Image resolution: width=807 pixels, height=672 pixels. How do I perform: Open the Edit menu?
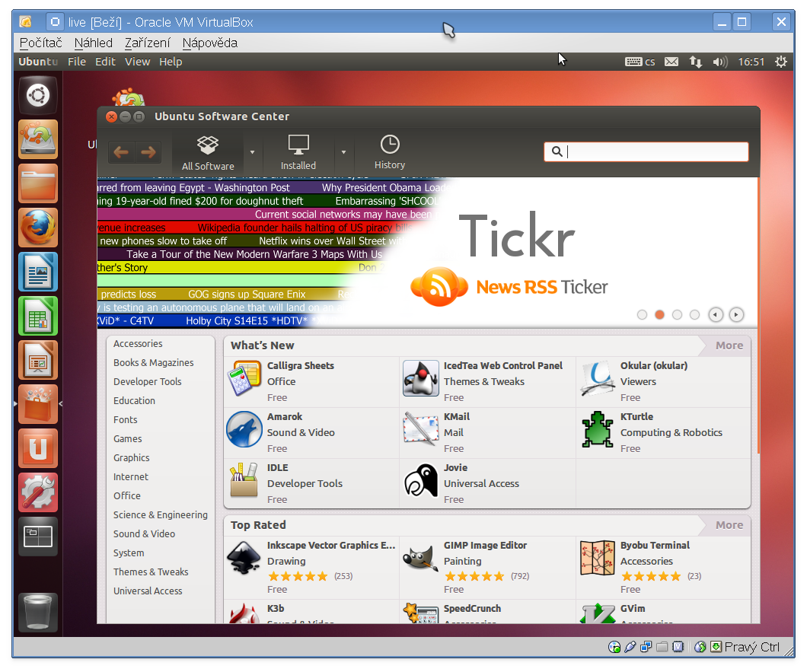[x=105, y=62]
